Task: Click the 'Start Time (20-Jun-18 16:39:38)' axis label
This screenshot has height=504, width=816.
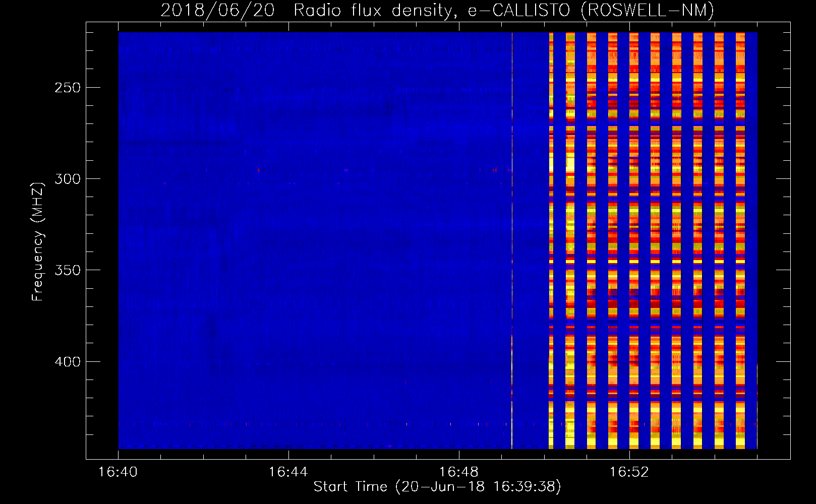Action: click(x=437, y=487)
